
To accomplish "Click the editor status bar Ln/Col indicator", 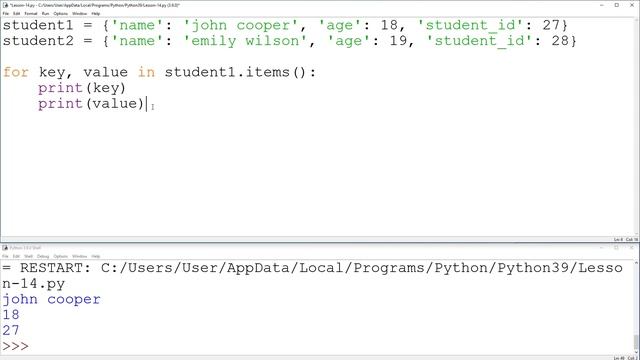I will click(x=626, y=239).
